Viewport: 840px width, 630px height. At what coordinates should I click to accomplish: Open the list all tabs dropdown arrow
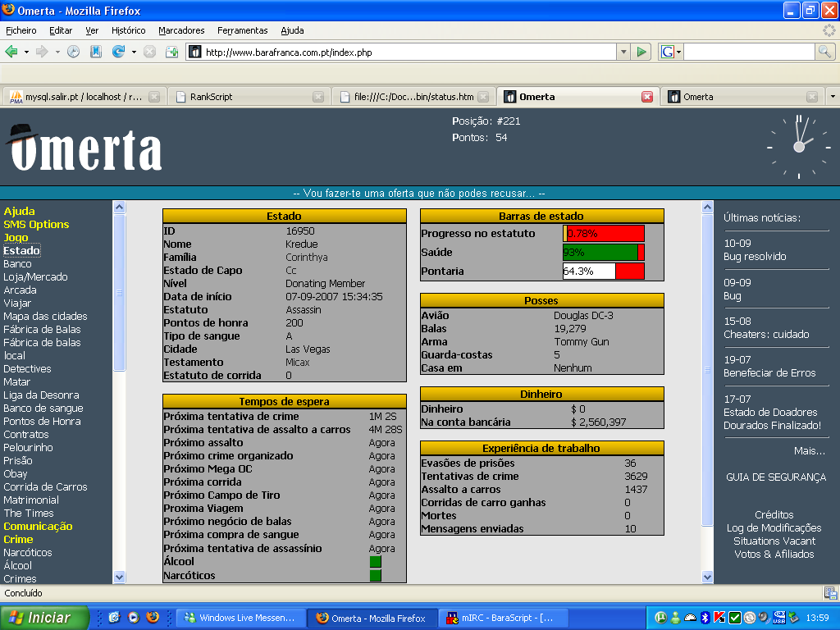pyautogui.click(x=833, y=96)
